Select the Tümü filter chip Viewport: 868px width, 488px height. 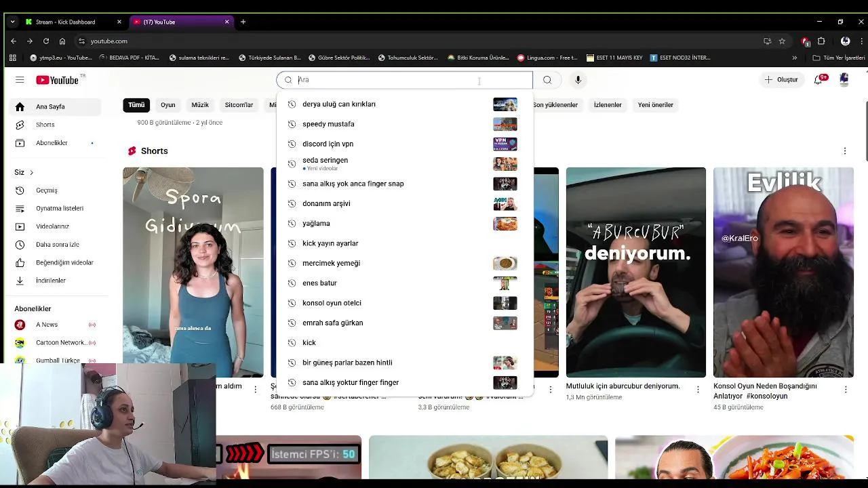tap(136, 105)
